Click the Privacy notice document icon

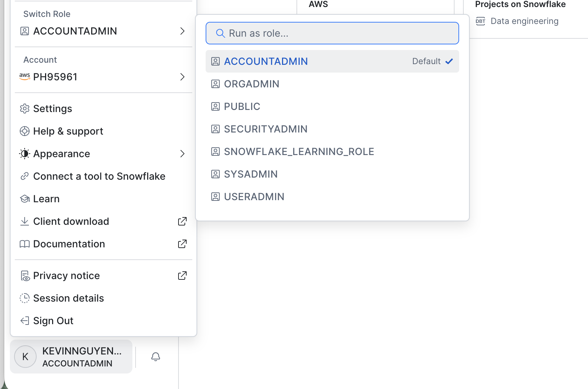point(25,276)
